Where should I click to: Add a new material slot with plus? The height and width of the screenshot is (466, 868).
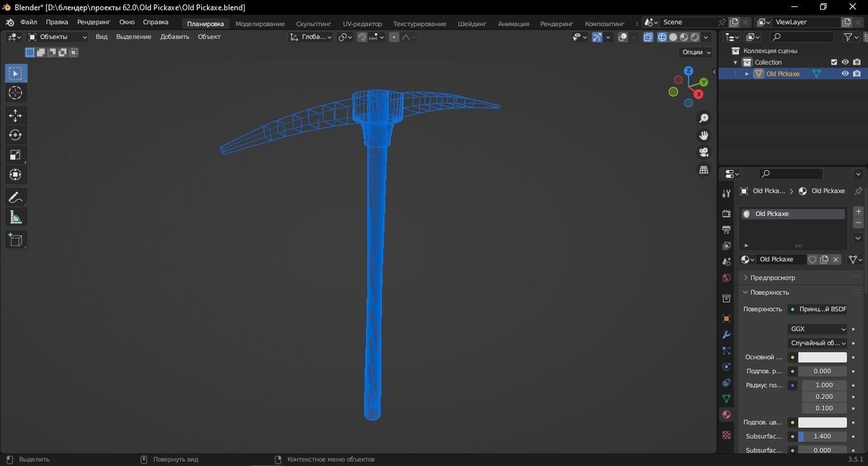[x=858, y=212]
